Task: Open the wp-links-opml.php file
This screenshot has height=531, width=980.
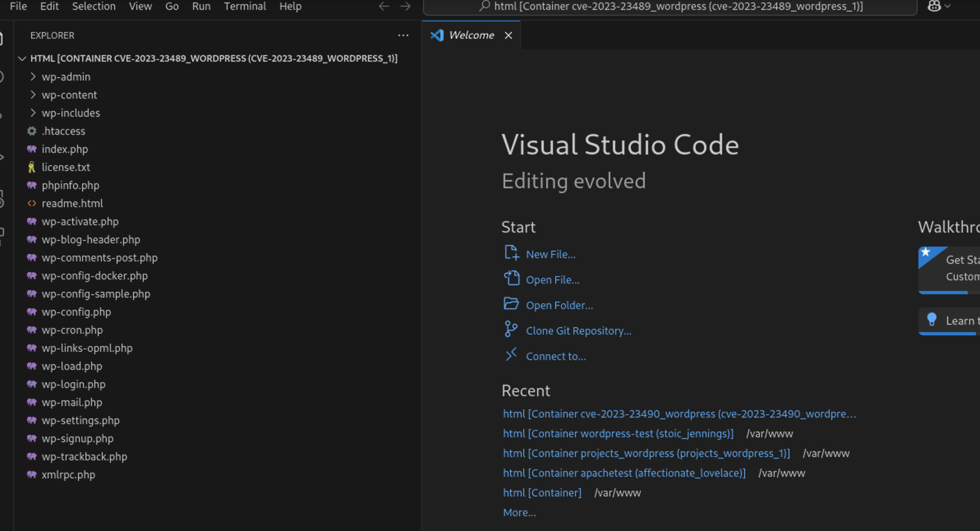Action: pos(87,348)
